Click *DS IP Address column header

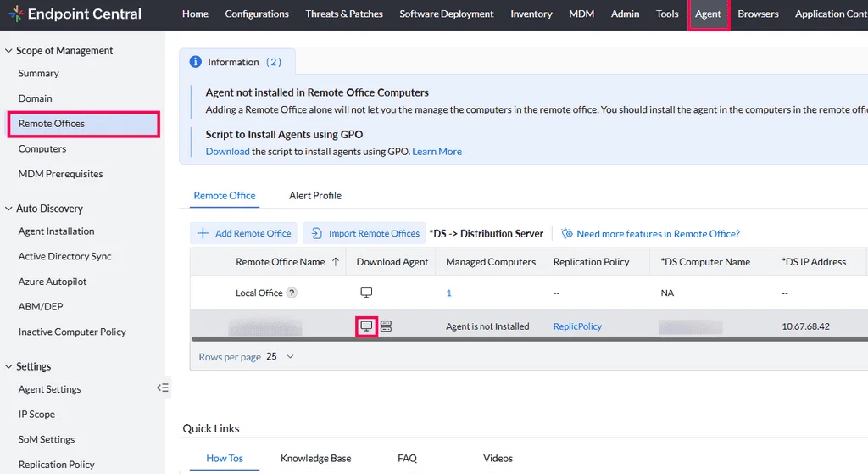click(x=813, y=262)
